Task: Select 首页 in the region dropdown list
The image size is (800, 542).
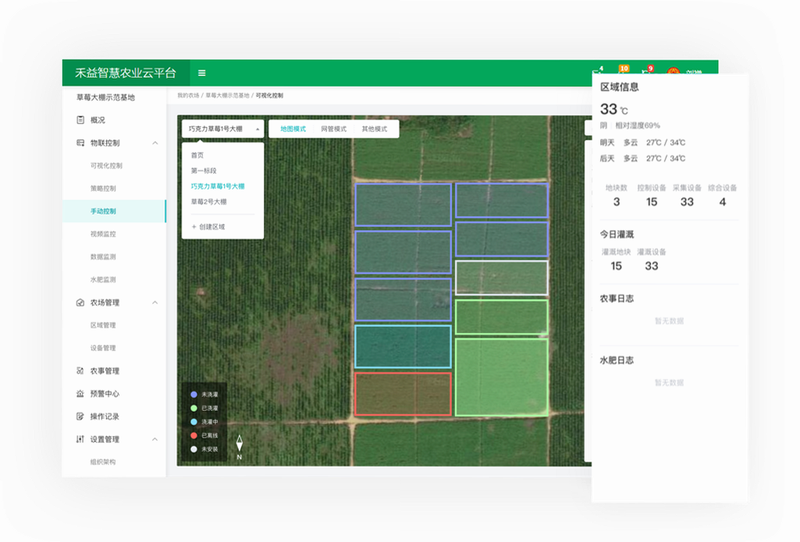Action: pyautogui.click(x=197, y=155)
